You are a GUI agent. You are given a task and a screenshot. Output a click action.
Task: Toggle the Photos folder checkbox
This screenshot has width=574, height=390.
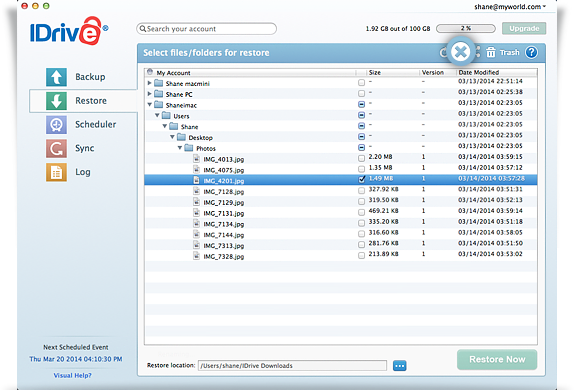coord(361,148)
